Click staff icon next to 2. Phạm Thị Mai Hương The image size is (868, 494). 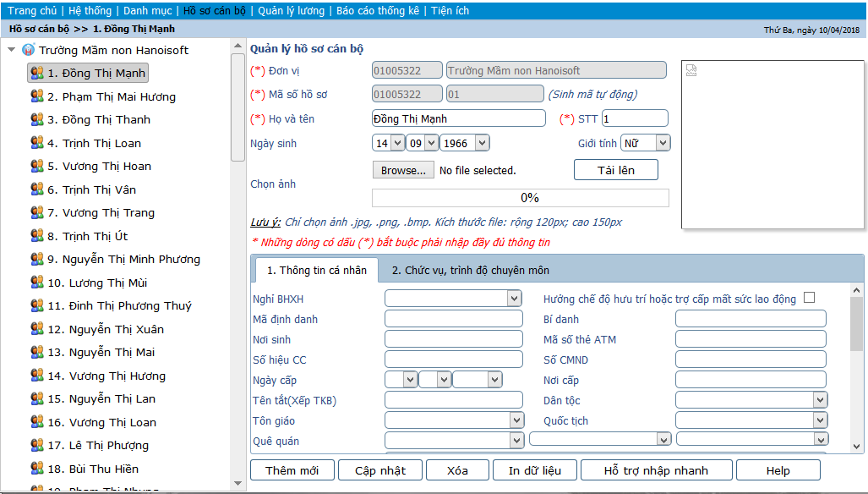click(x=37, y=96)
